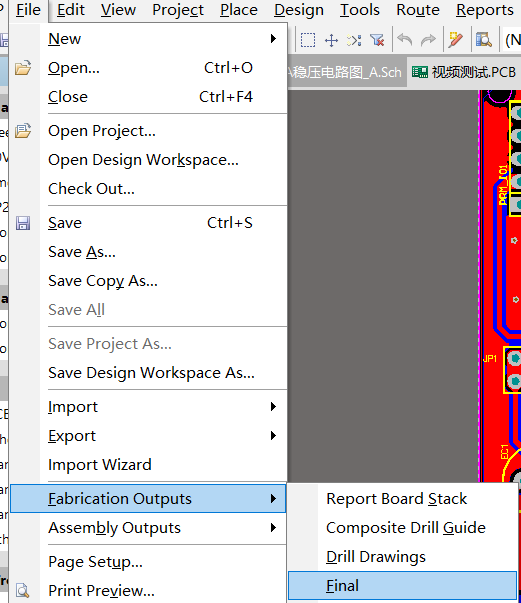Click the Cross Probe pencil icon

pos(455,40)
